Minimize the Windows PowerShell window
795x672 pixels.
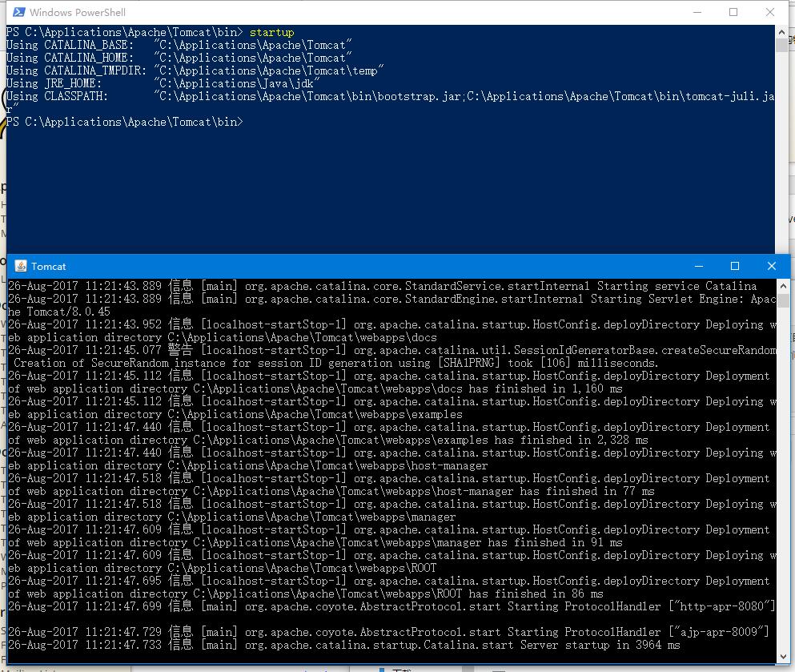click(x=697, y=12)
